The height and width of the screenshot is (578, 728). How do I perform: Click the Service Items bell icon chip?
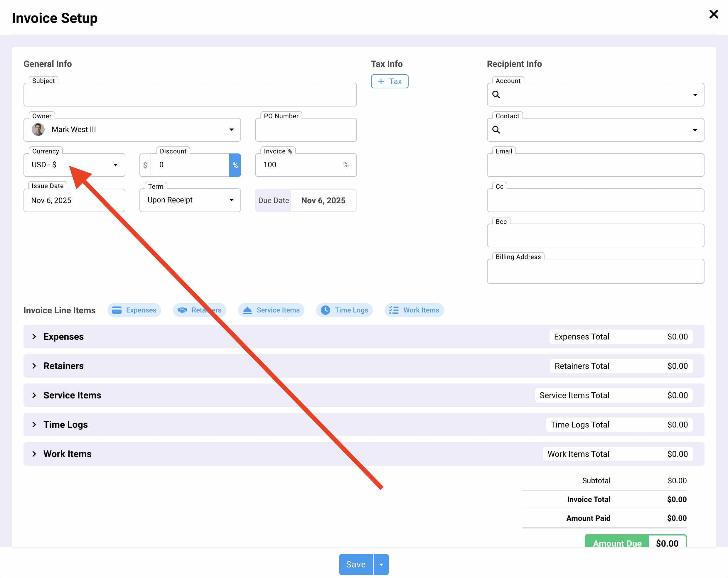271,310
